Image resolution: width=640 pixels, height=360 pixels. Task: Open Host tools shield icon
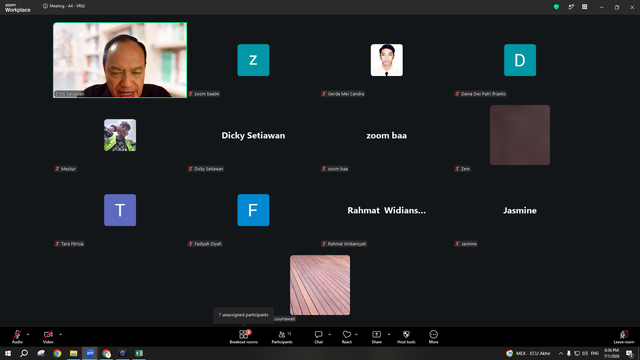point(406,336)
